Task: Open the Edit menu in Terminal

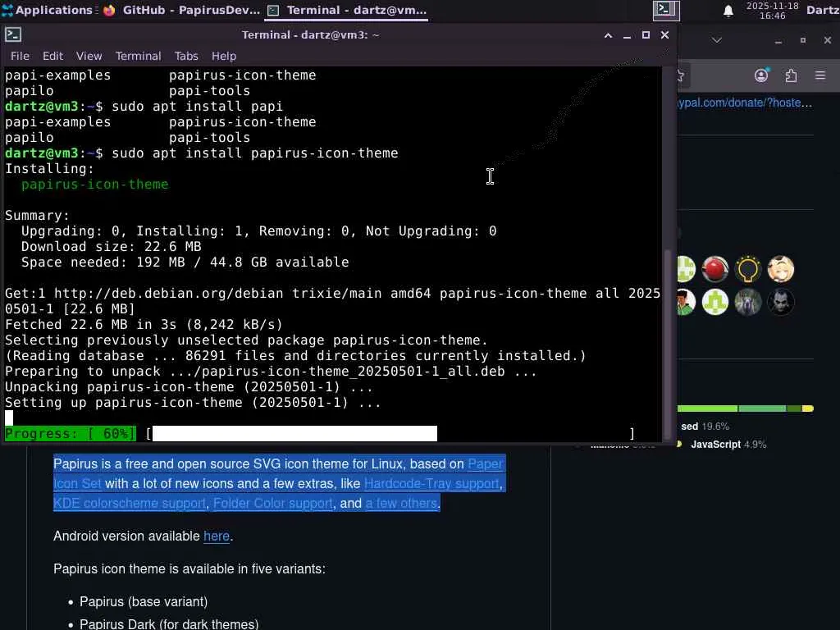Action: pos(52,57)
